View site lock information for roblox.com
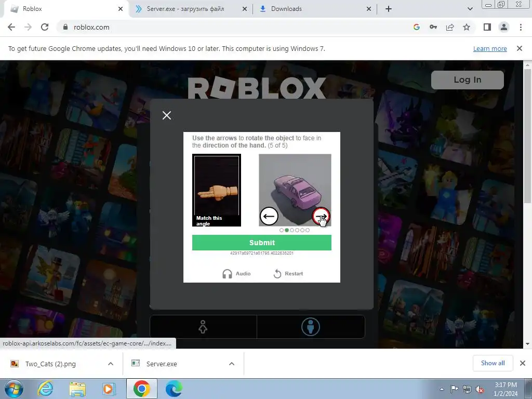 (65, 27)
